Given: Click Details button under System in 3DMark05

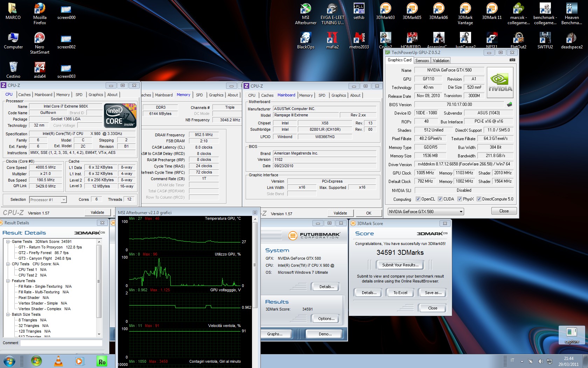Looking at the screenshot, I should (x=326, y=287).
